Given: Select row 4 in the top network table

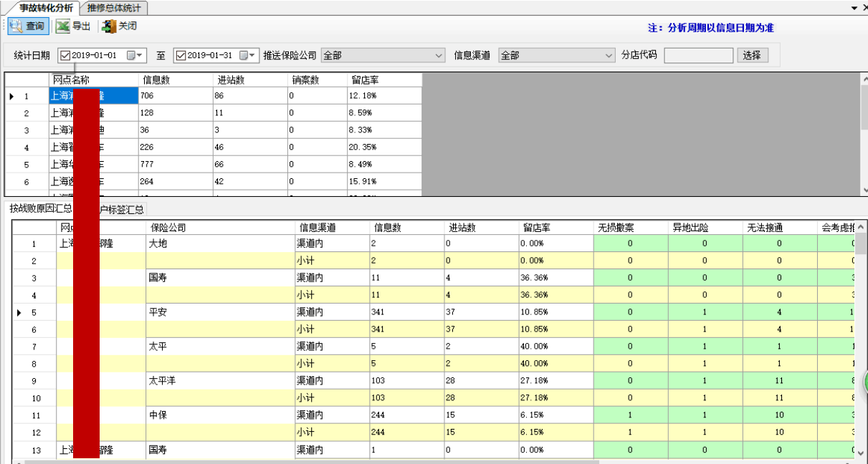Looking at the screenshot, I should [x=27, y=148].
